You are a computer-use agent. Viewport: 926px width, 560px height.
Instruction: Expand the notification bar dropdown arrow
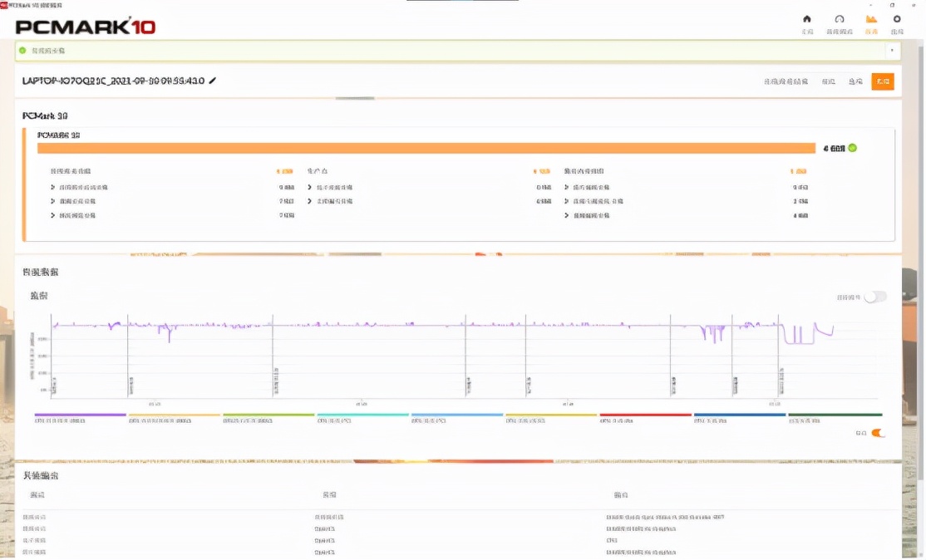tap(893, 50)
